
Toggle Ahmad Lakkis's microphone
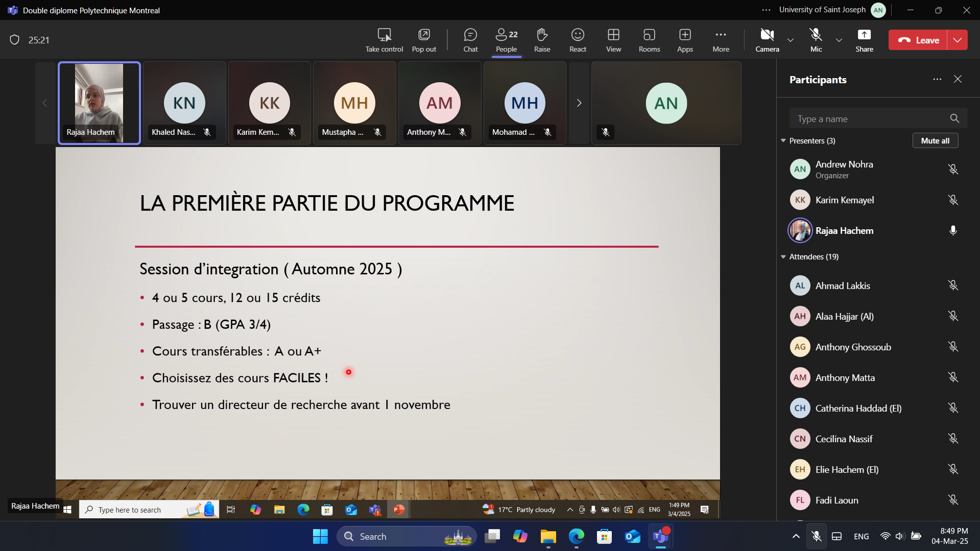[952, 285]
